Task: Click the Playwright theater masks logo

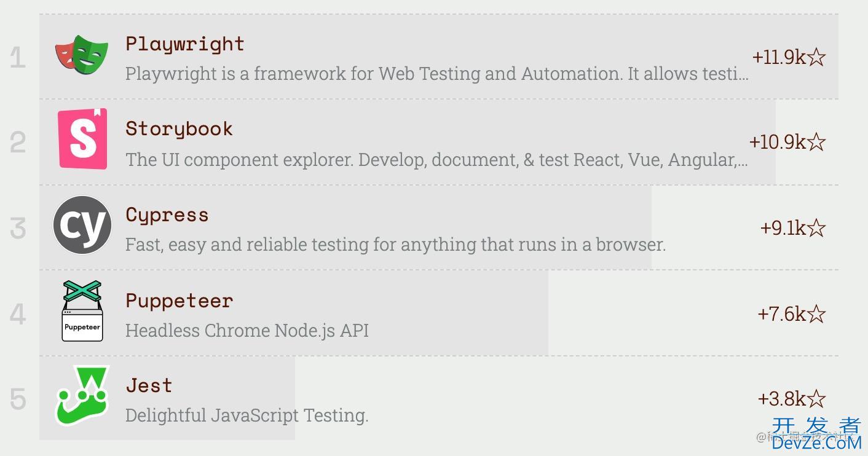Action: [x=82, y=54]
